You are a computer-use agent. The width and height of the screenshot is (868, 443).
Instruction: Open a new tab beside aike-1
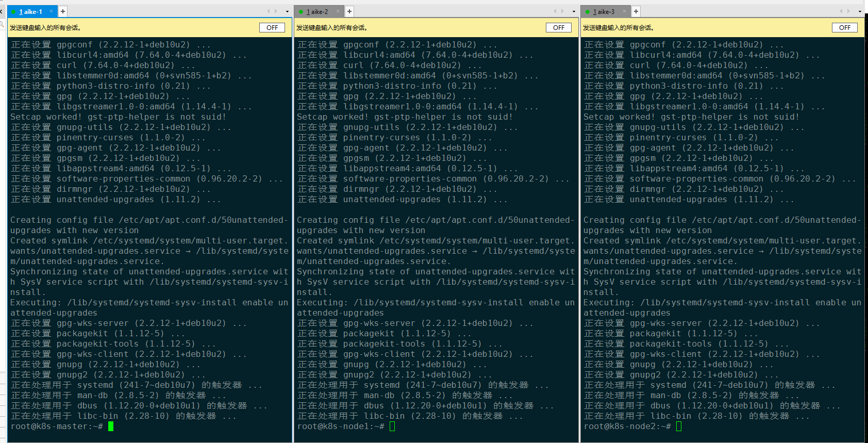pyautogui.click(x=63, y=11)
